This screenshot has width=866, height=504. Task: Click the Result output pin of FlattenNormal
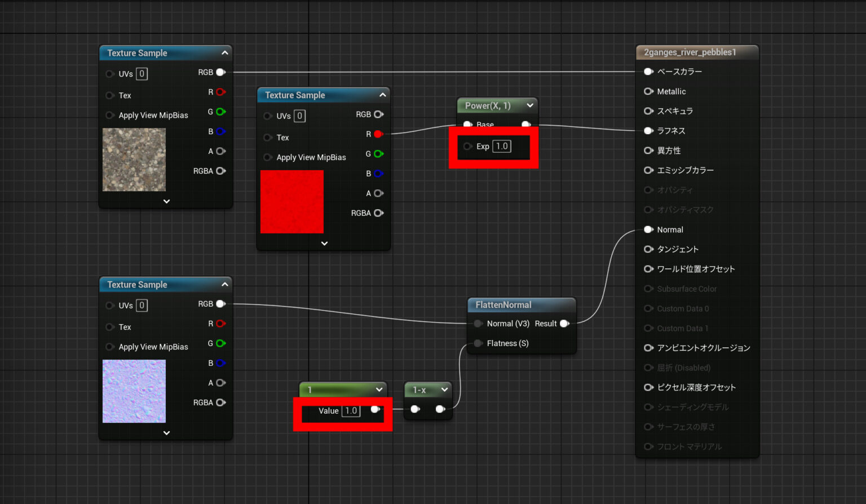(565, 324)
